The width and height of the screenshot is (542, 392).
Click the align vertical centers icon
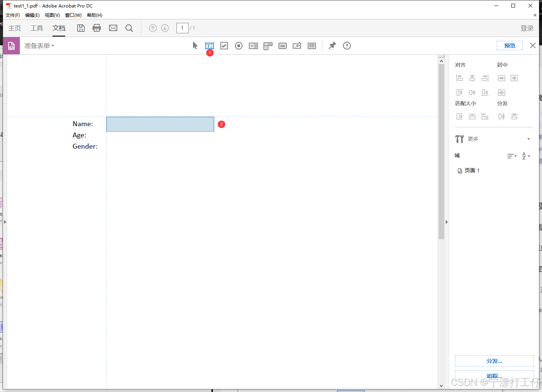pyautogui.click(x=472, y=92)
